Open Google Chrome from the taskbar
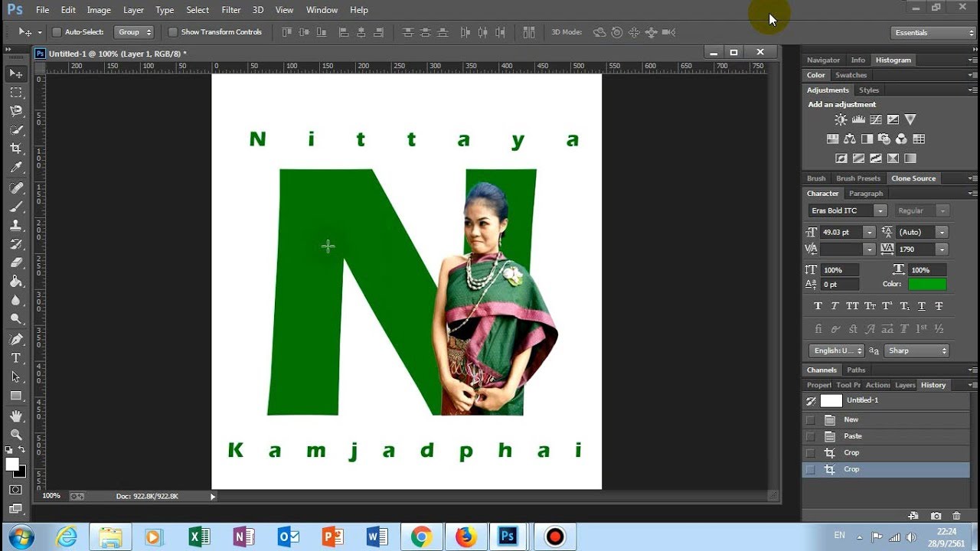The image size is (980, 551). point(420,537)
